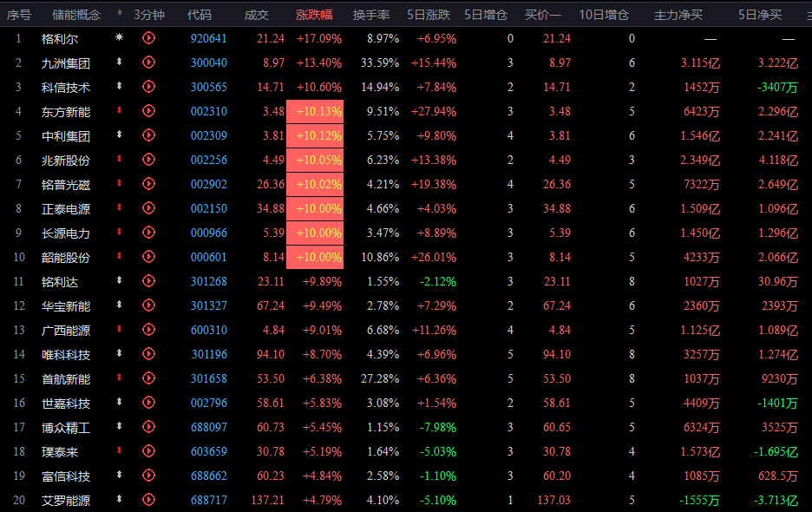Open the 3-minute icon in 九洲集团 row
The height and width of the screenshot is (512, 812).
pos(148,62)
